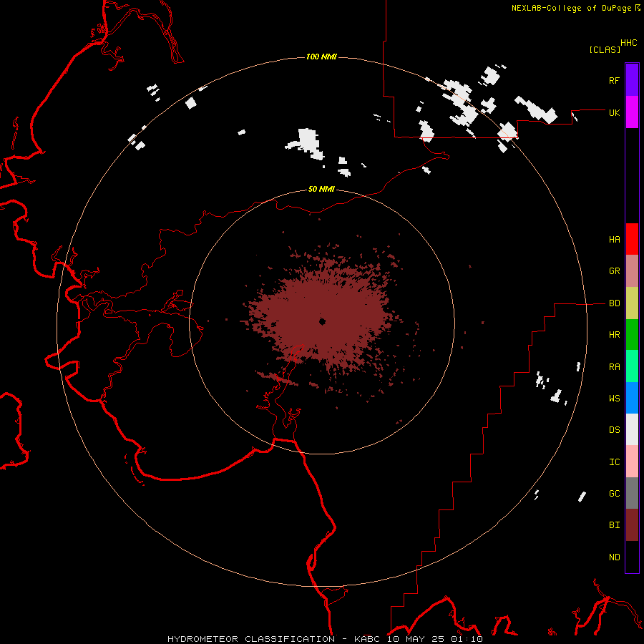
Task: Click the KABC radar site identifier
Action: tap(367, 639)
